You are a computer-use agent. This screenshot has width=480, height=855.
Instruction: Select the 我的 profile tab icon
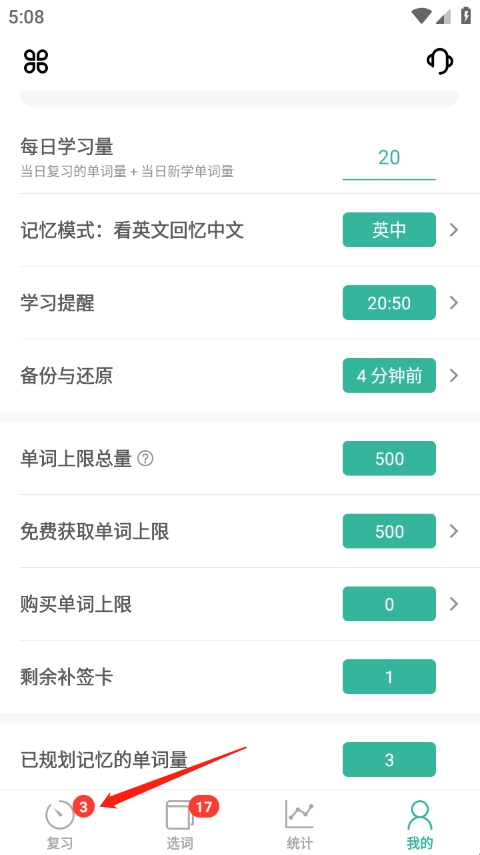click(419, 815)
